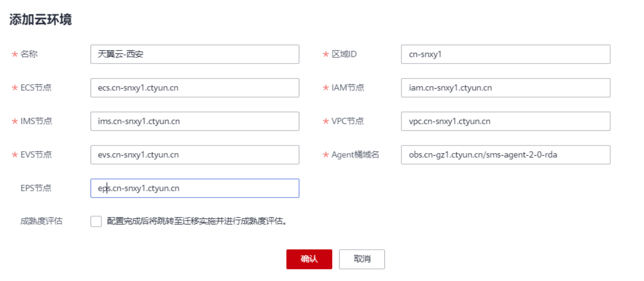
Task: Click into the EVS节点 input field
Action: [195, 155]
